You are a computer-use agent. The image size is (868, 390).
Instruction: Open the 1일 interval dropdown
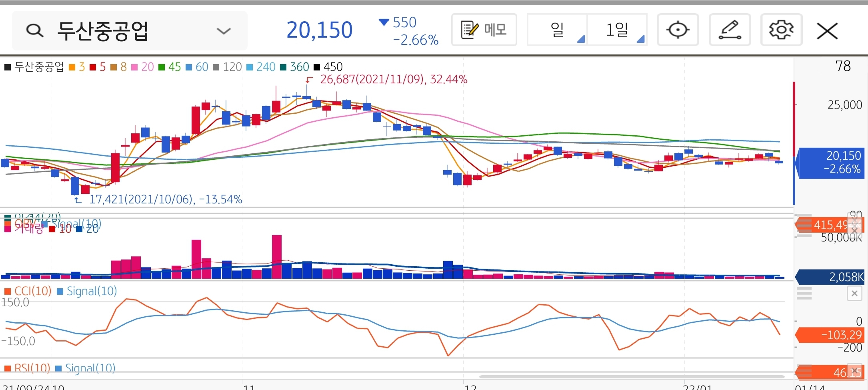point(617,30)
